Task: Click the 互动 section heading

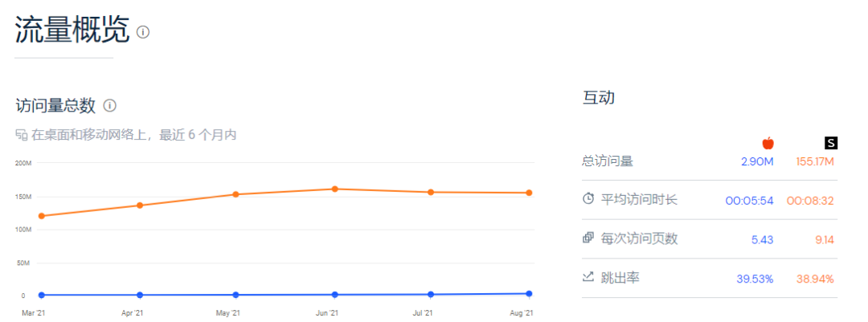Action: click(598, 98)
